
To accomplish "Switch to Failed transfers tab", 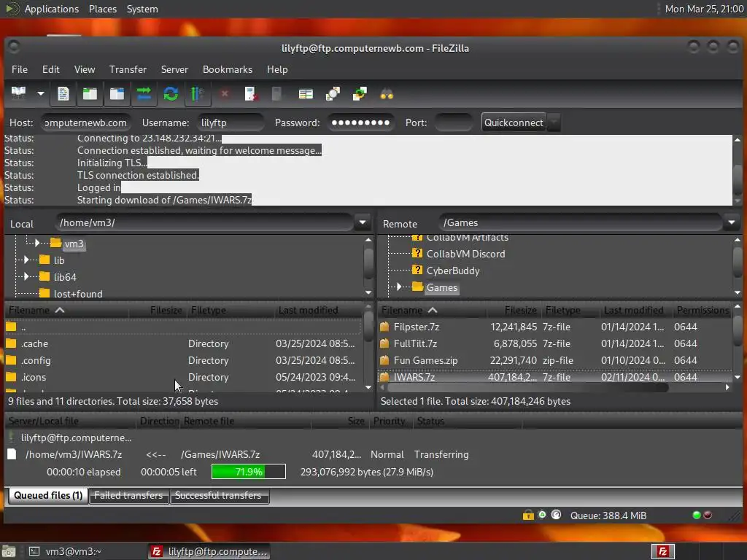I will (x=128, y=495).
